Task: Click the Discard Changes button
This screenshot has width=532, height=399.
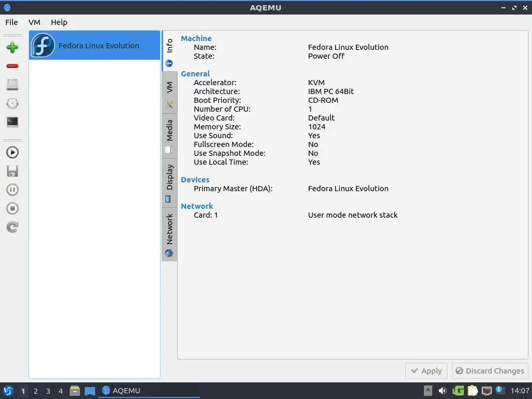Action: click(x=490, y=371)
